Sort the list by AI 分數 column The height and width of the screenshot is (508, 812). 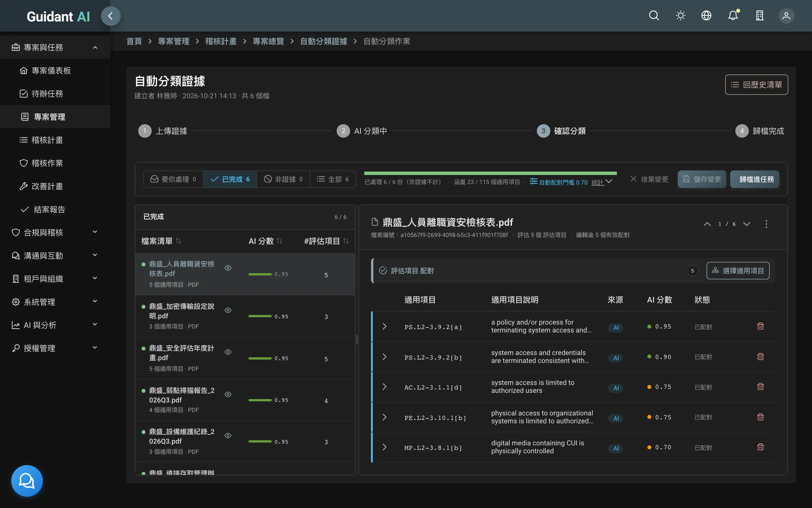point(265,241)
